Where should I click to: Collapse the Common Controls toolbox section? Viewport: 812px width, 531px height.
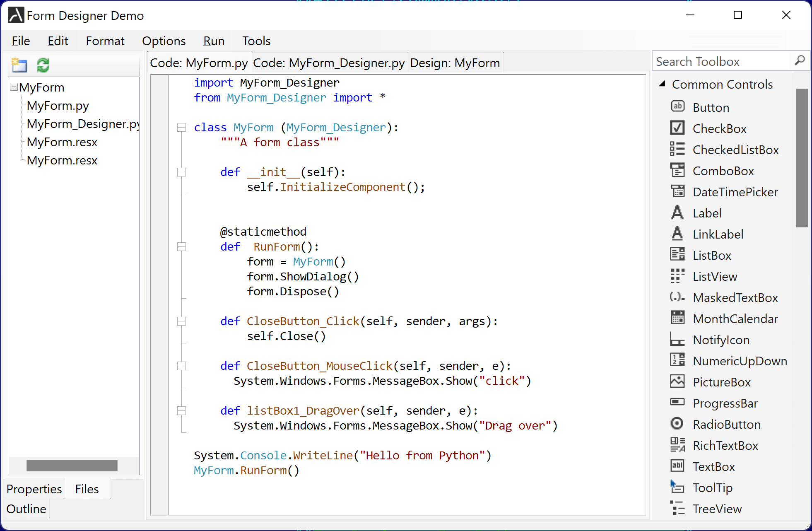(x=662, y=84)
